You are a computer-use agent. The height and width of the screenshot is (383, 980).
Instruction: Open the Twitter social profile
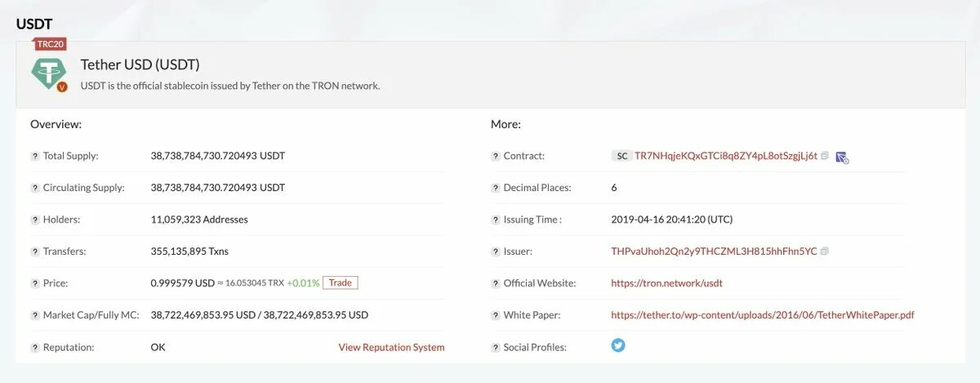618,345
